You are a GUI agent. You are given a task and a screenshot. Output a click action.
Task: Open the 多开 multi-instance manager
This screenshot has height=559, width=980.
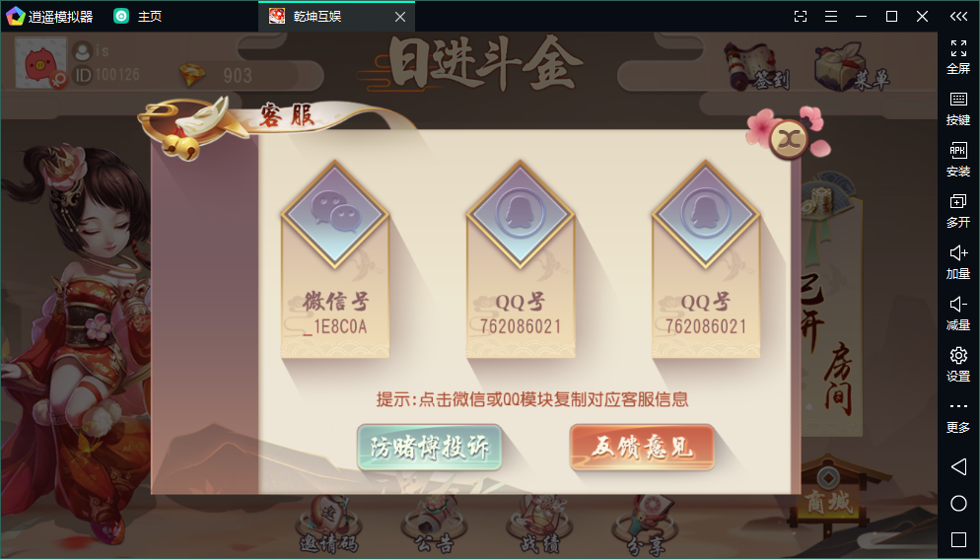coord(958,211)
